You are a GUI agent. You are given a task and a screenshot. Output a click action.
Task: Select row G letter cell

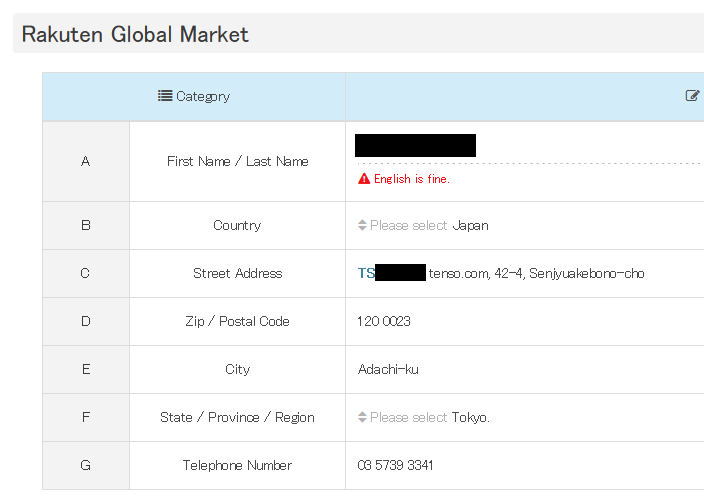(x=86, y=465)
